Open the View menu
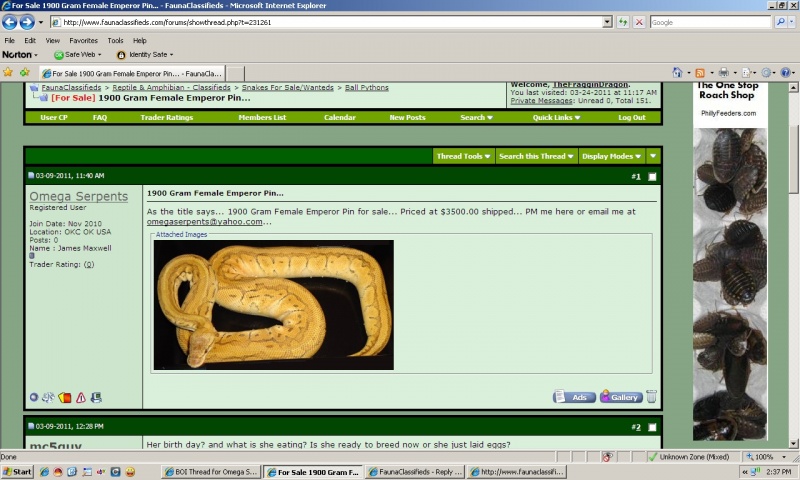The height and width of the screenshot is (480, 800). coord(53,40)
